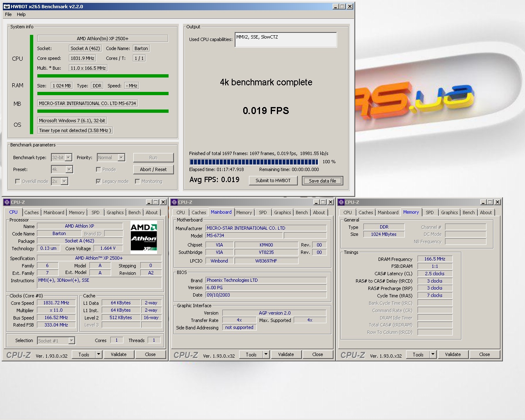This screenshot has width=525, height=420.
Task: Click the third CPU-Z window title icon
Action: coord(341,202)
